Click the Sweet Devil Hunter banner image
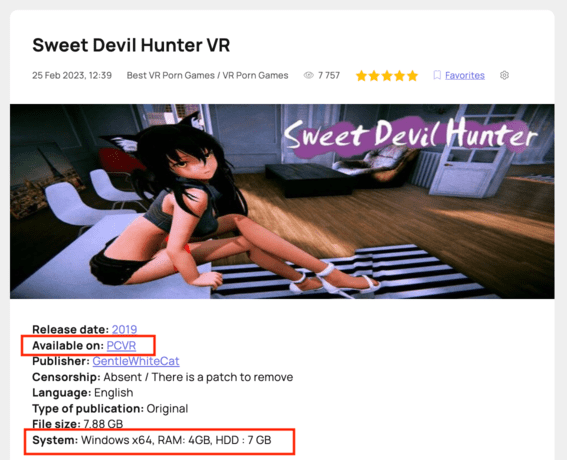 coord(282,201)
